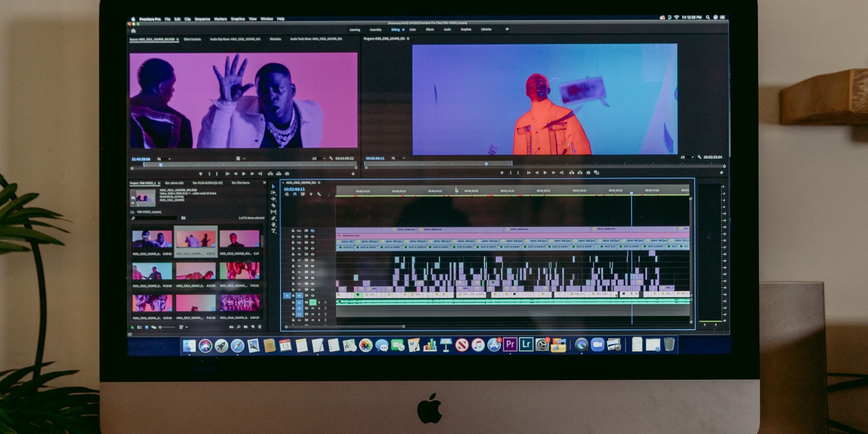Open Source monitor playback resolution dropdown
Screen dimensions: 868x434
[318, 158]
